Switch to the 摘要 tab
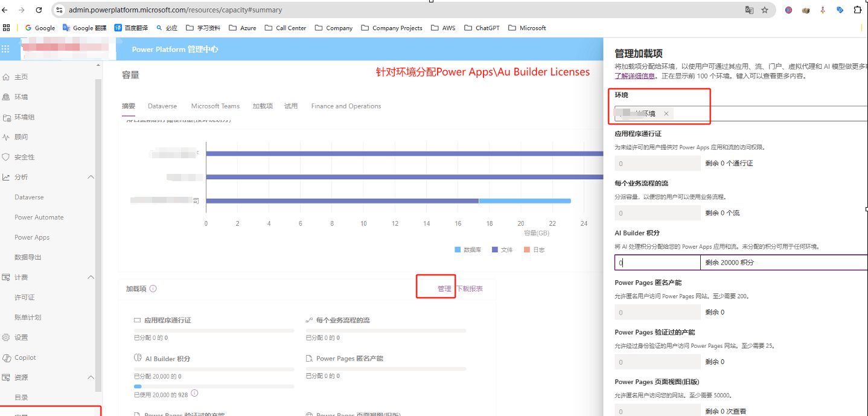The width and height of the screenshot is (868, 416). 129,106
